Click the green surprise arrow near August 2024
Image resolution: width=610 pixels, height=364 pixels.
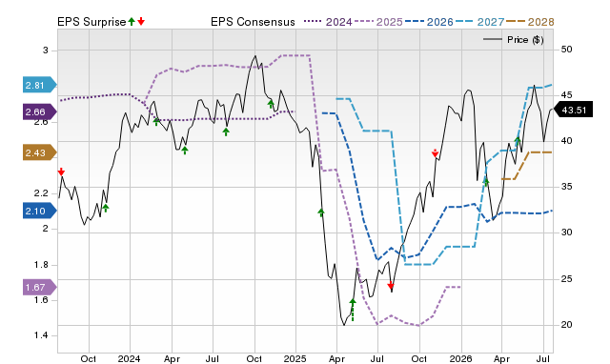tap(226, 131)
